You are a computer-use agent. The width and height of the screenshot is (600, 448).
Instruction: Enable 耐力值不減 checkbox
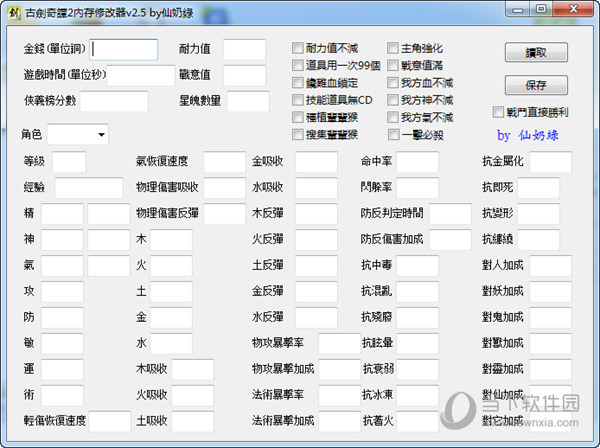click(298, 48)
